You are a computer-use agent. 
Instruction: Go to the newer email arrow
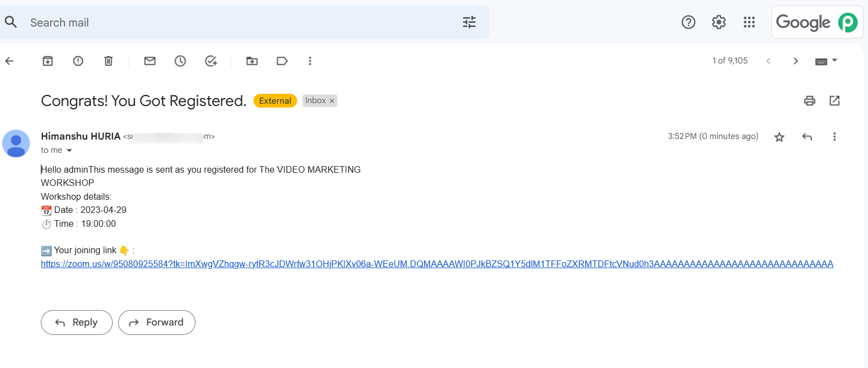(x=769, y=61)
